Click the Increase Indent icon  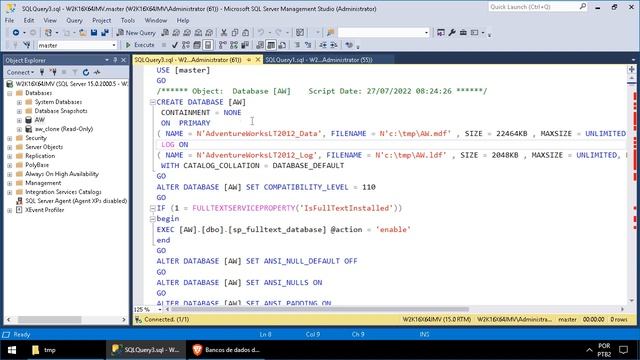333,45
